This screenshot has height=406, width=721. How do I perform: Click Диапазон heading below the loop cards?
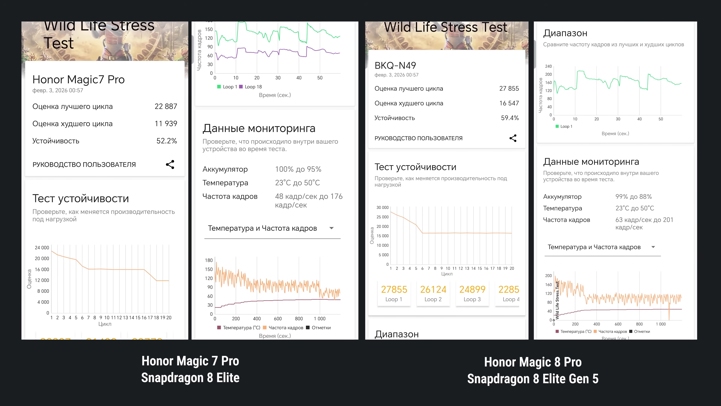tap(396, 334)
